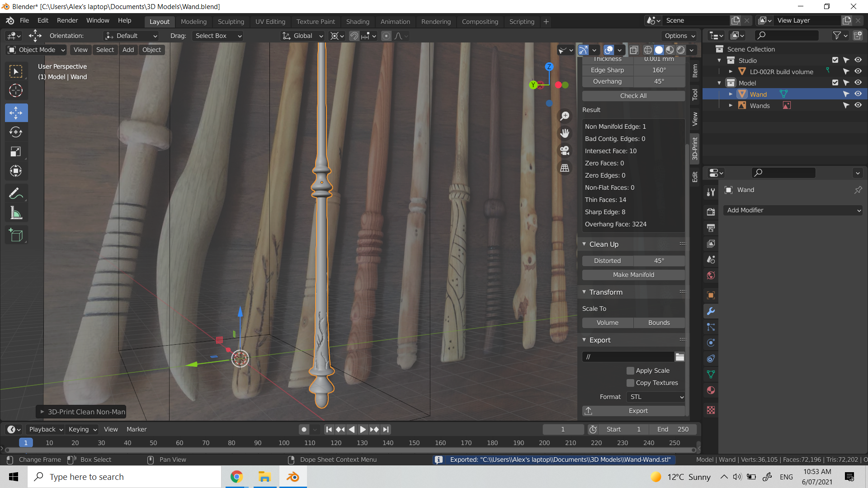This screenshot has width=868, height=488.
Task: Open the Modifier properties wrench tab
Action: 711,311
